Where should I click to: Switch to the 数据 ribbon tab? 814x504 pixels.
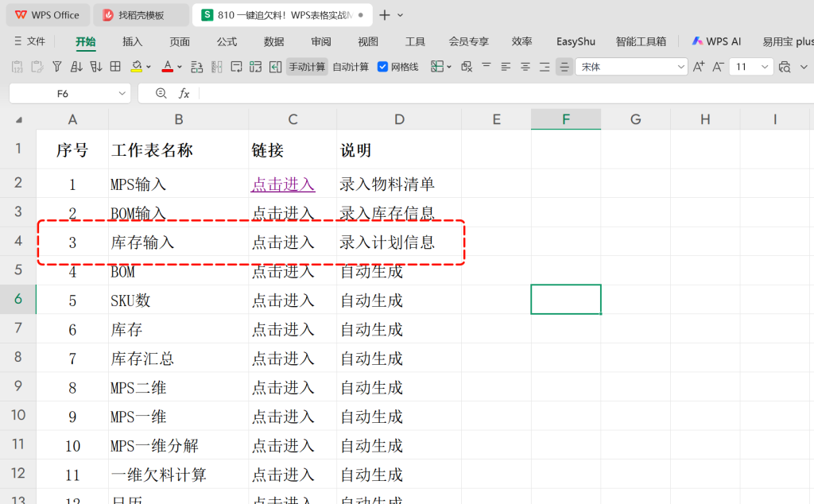pos(273,41)
